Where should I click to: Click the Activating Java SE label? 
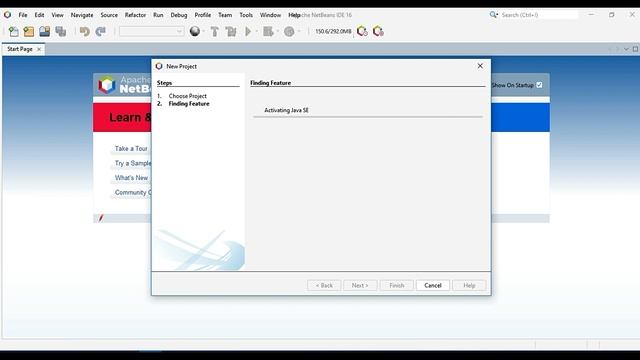coord(287,110)
